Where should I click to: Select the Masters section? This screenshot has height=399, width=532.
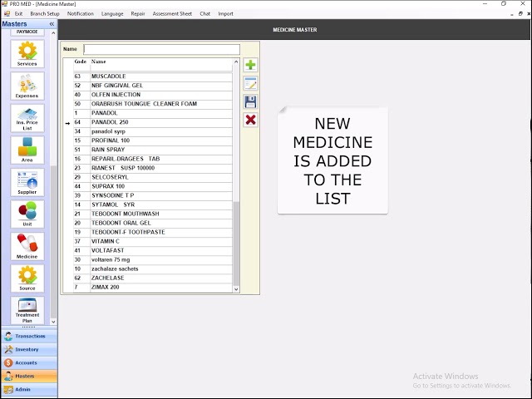pos(29,376)
